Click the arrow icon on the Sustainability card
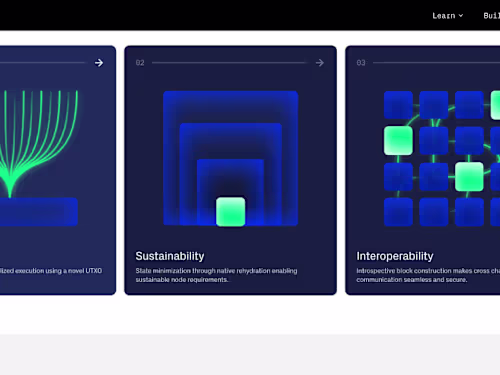500x375 pixels. pyautogui.click(x=320, y=63)
